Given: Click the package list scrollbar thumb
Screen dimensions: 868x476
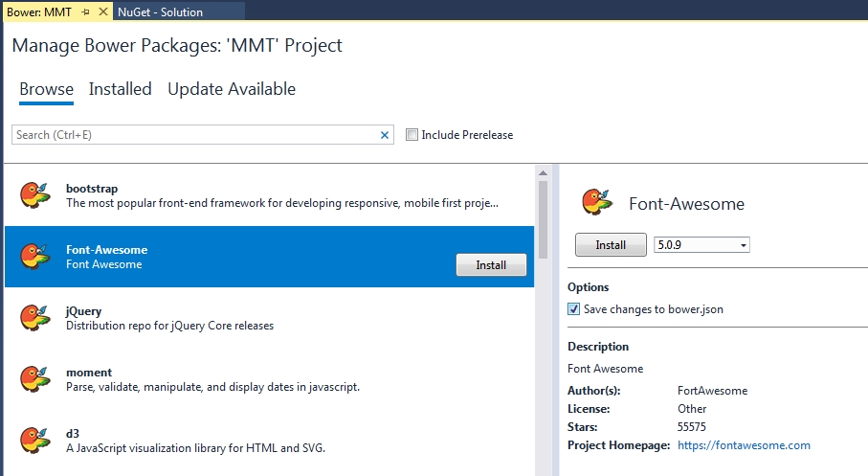Looking at the screenshot, I should pyautogui.click(x=543, y=219).
